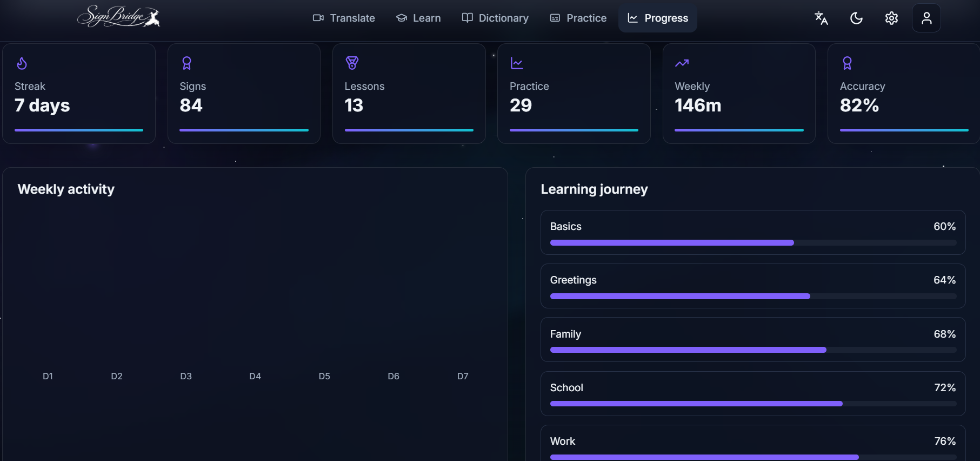Click the Lessons medal icon
Viewport: 980px width, 461px height.
point(352,63)
